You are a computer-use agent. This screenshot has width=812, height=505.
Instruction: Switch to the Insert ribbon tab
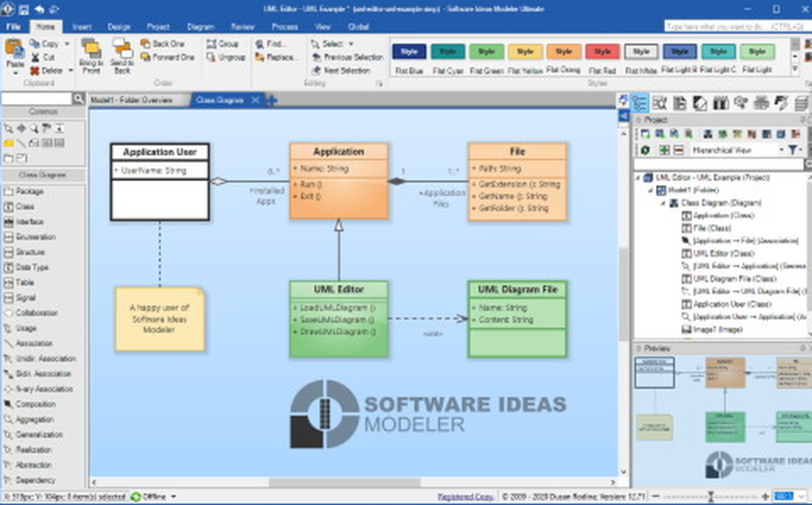pyautogui.click(x=82, y=27)
